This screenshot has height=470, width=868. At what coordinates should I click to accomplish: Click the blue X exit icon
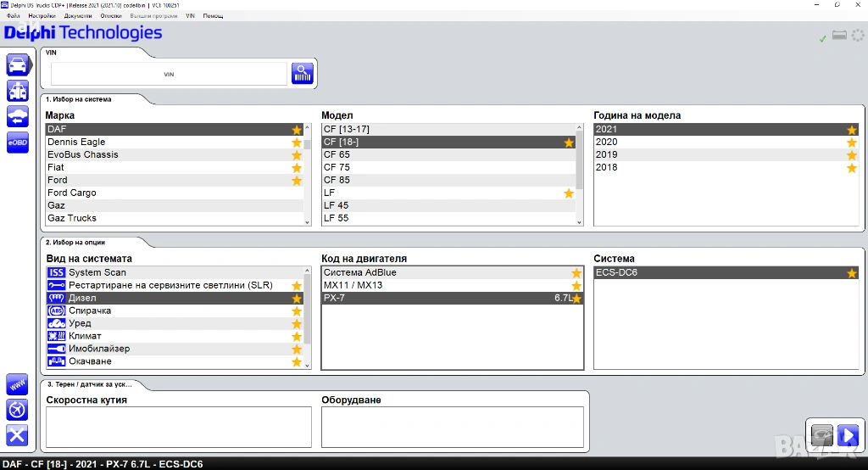[17, 436]
